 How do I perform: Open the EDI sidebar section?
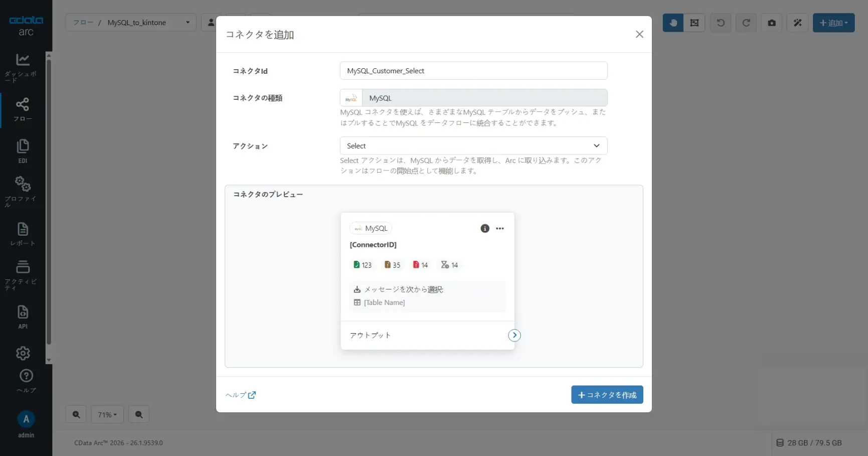23,151
